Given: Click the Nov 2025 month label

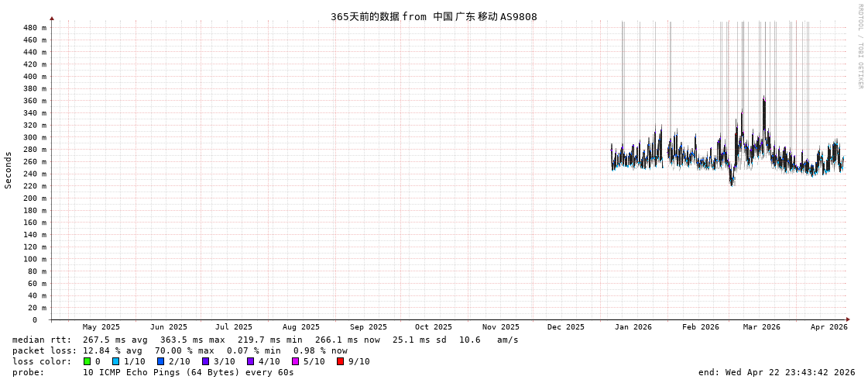Looking at the screenshot, I should (500, 327).
